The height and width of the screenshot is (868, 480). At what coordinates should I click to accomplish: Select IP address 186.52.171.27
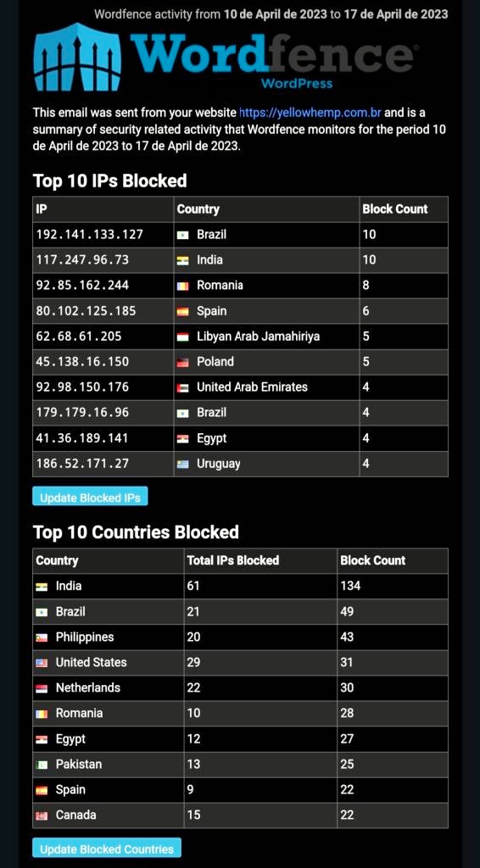click(x=82, y=464)
